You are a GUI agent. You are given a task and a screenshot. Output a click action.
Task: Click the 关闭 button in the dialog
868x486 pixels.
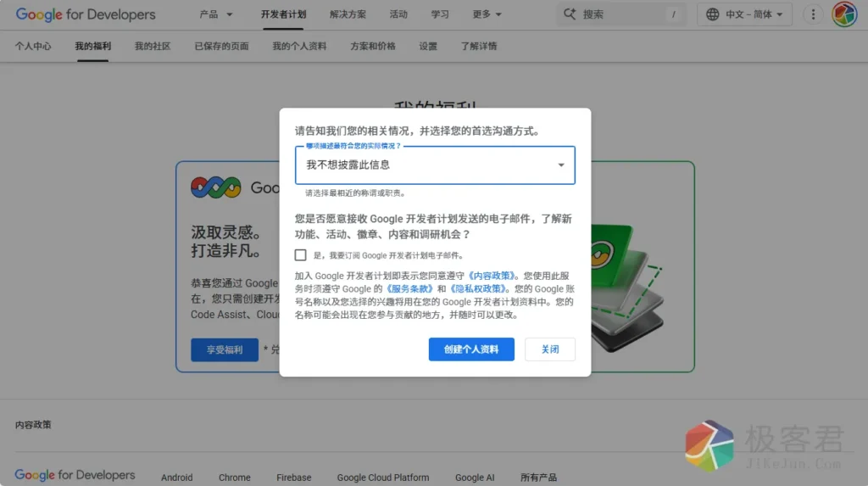pos(550,349)
